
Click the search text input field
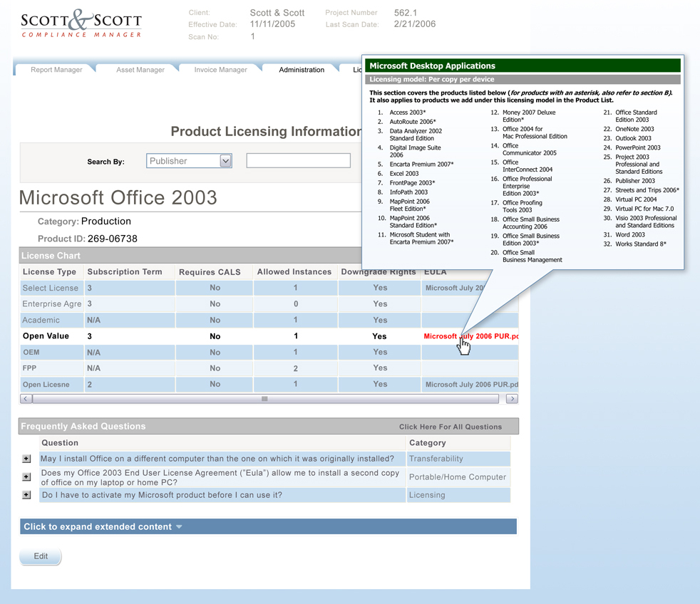(x=298, y=160)
